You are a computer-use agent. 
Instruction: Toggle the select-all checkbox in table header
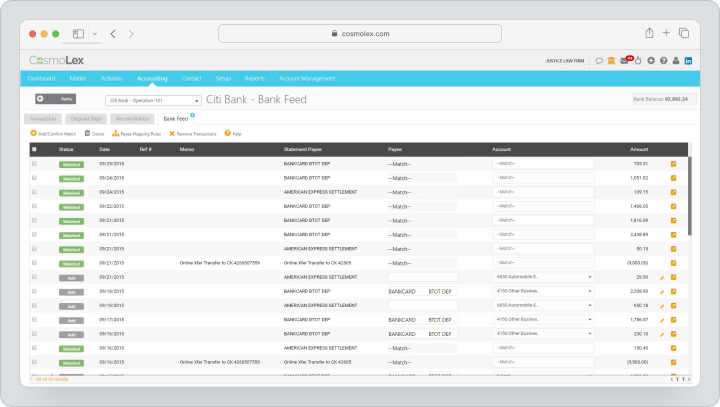(x=34, y=149)
